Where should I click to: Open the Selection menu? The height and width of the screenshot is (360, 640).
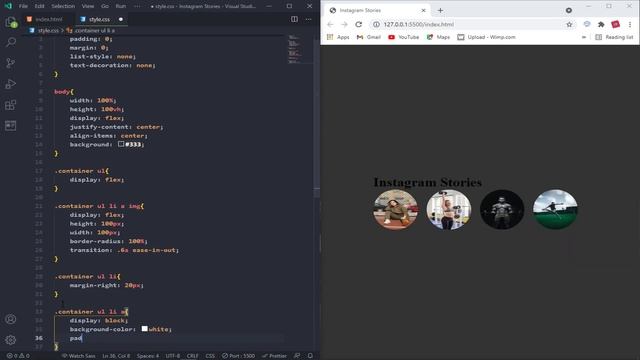tap(63, 6)
